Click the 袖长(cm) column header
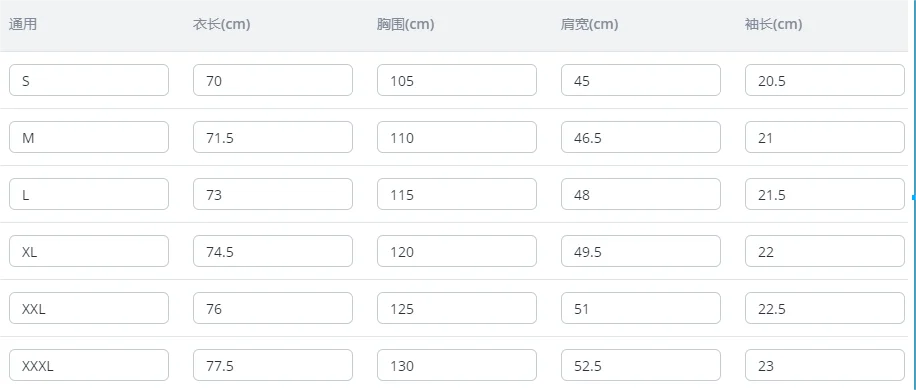This screenshot has height=390, width=916. click(x=773, y=25)
